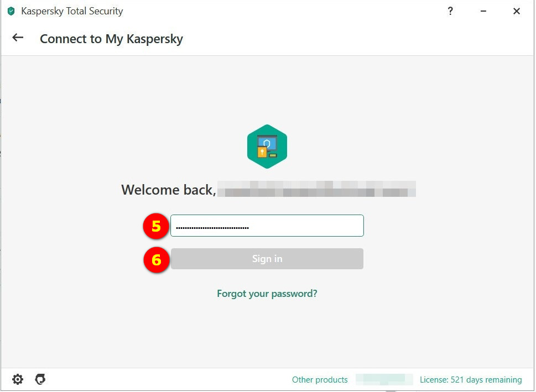
Task: Click the "Connect to My Kaspersky" heading
Action: (111, 39)
